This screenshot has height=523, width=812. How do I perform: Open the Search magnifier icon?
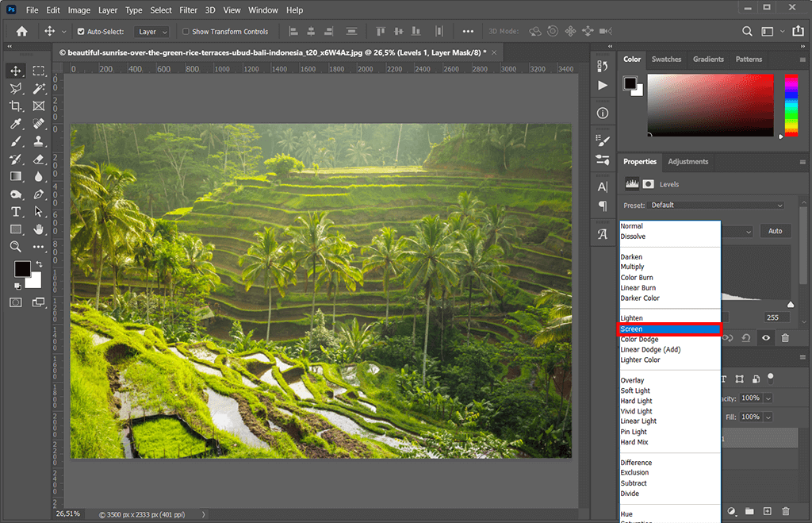pos(747,31)
